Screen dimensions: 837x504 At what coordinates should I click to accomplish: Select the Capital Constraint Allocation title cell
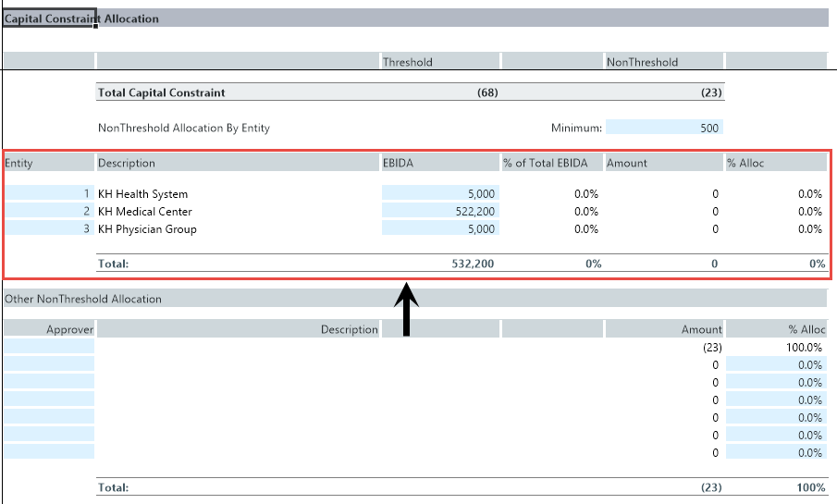coord(49,18)
